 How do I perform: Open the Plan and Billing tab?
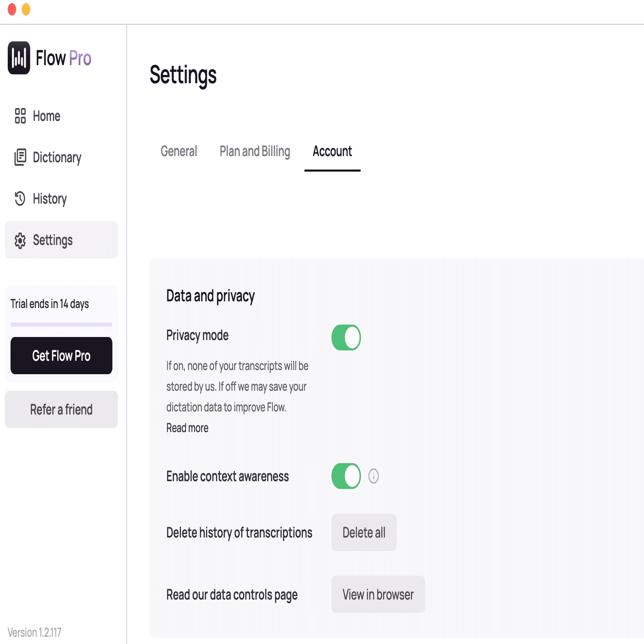click(x=255, y=151)
